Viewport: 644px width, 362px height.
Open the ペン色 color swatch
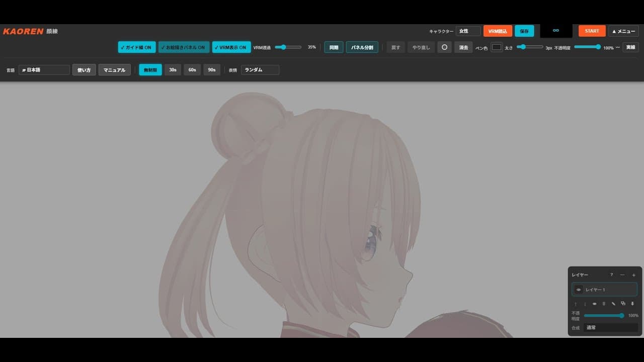coord(497,47)
